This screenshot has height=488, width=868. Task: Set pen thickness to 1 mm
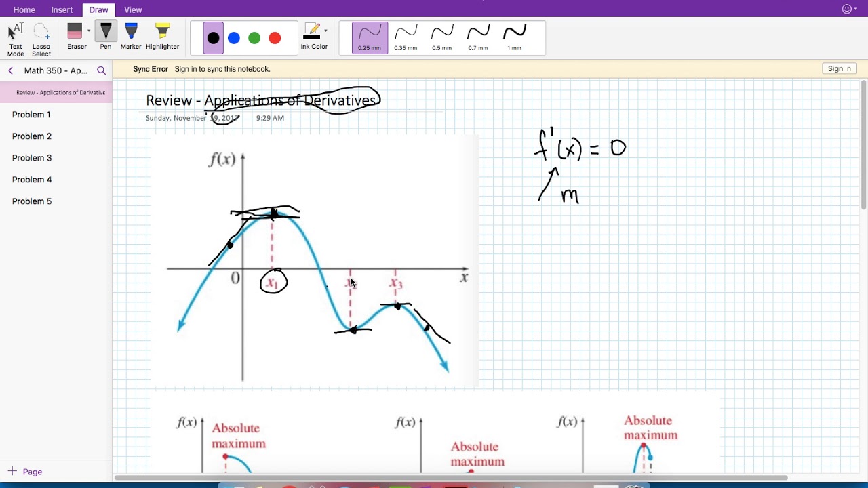click(515, 38)
